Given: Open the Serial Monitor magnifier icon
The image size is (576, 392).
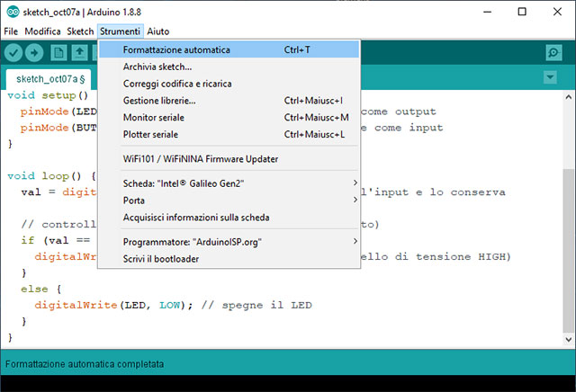Looking at the screenshot, I should (553, 53).
